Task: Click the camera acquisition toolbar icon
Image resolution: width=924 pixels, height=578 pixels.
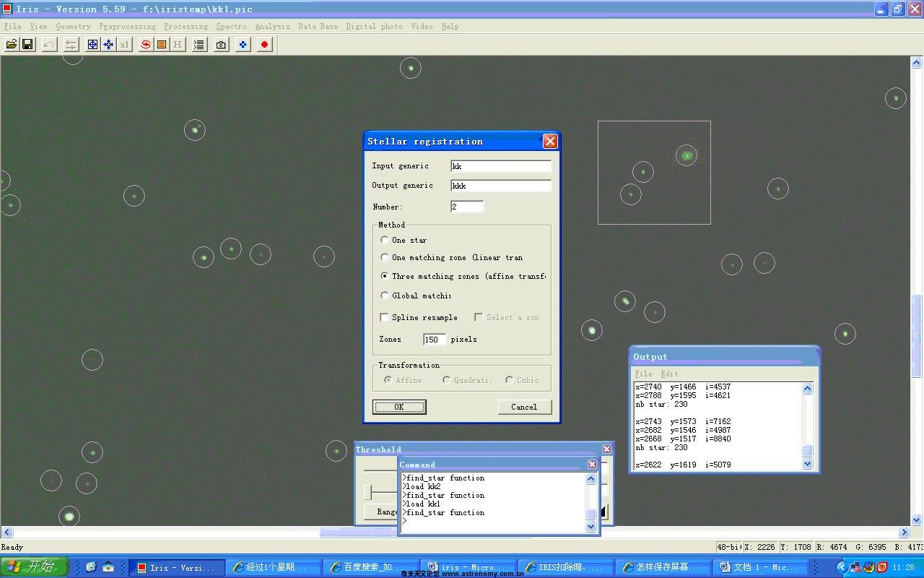Action: tap(221, 45)
